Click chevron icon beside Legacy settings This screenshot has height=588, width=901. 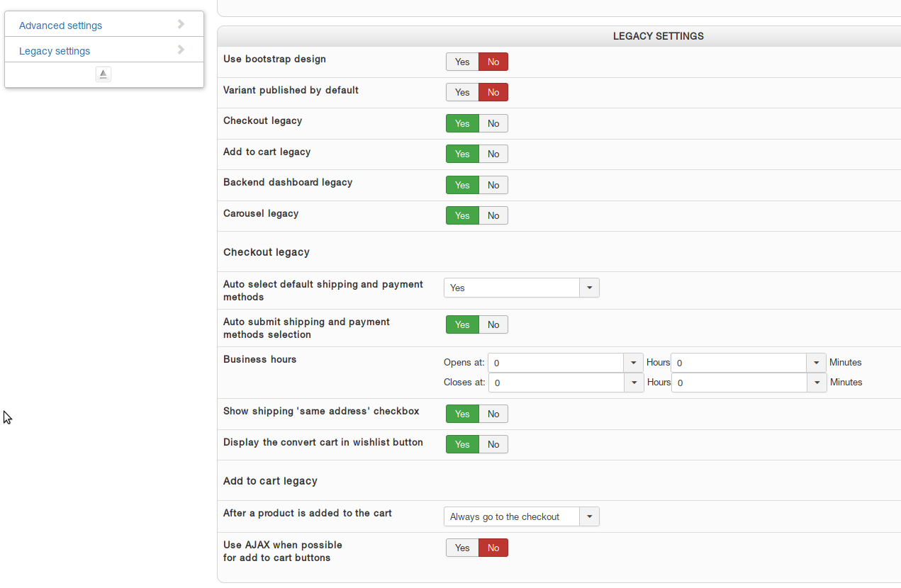click(181, 50)
